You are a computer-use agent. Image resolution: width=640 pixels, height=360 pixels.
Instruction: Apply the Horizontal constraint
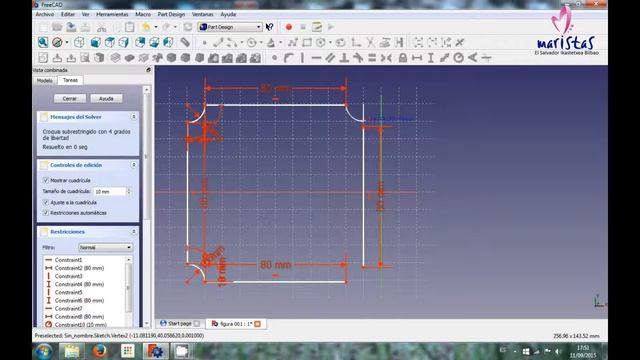click(316, 58)
